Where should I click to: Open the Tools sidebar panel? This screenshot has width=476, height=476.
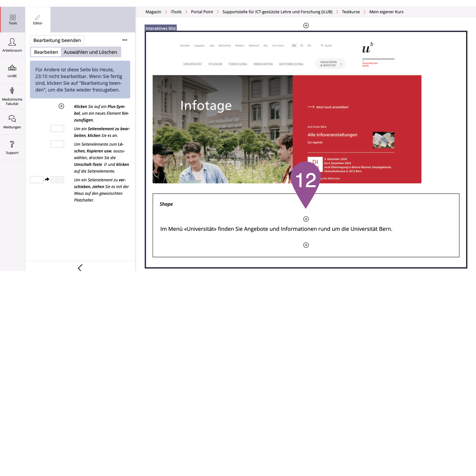point(13,19)
